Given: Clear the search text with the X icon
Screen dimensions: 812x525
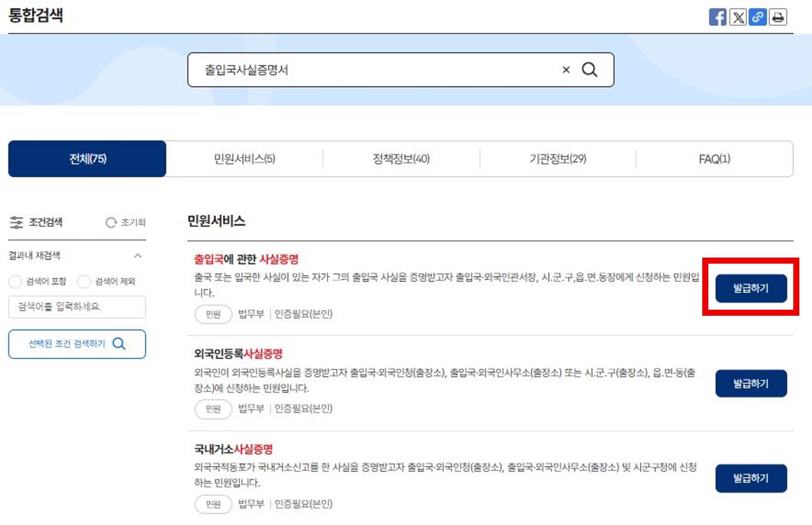Looking at the screenshot, I should click(566, 70).
